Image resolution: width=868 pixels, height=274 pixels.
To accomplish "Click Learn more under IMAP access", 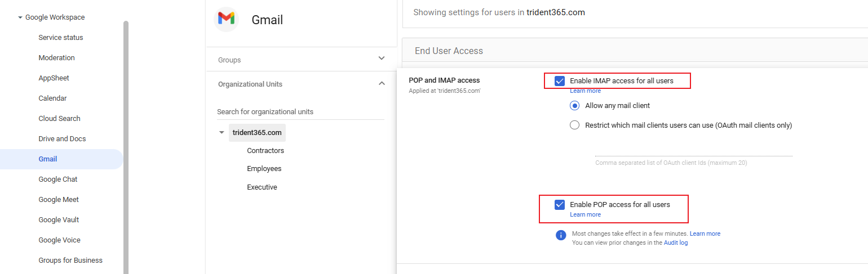I will [x=585, y=91].
